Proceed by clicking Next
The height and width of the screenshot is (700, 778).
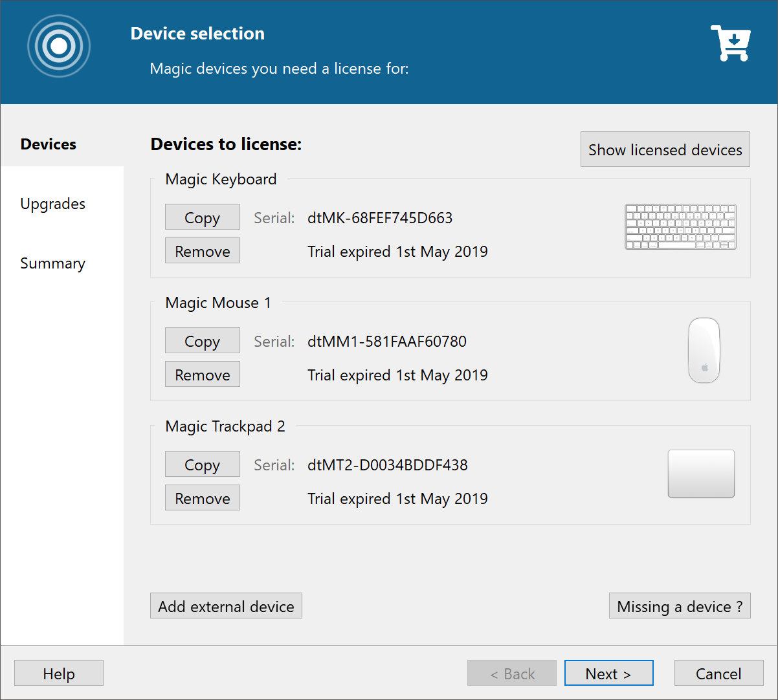(x=608, y=673)
